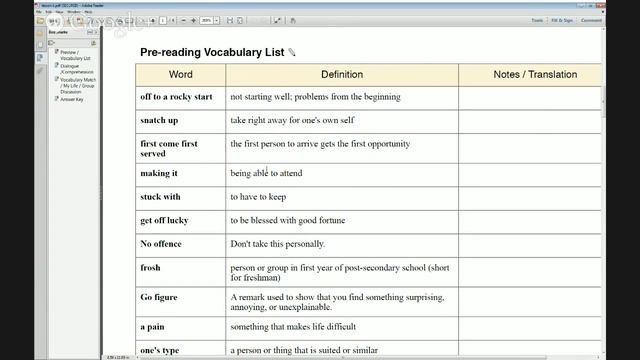Click the vertical scrollbar thumb on the right
This screenshot has width=640, height=360.
point(603,102)
